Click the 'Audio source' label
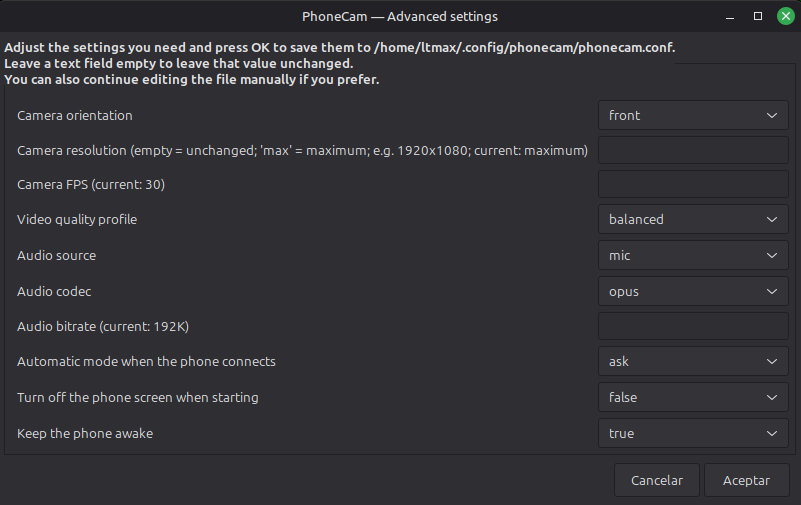This screenshot has width=801, height=505. [x=56, y=255]
